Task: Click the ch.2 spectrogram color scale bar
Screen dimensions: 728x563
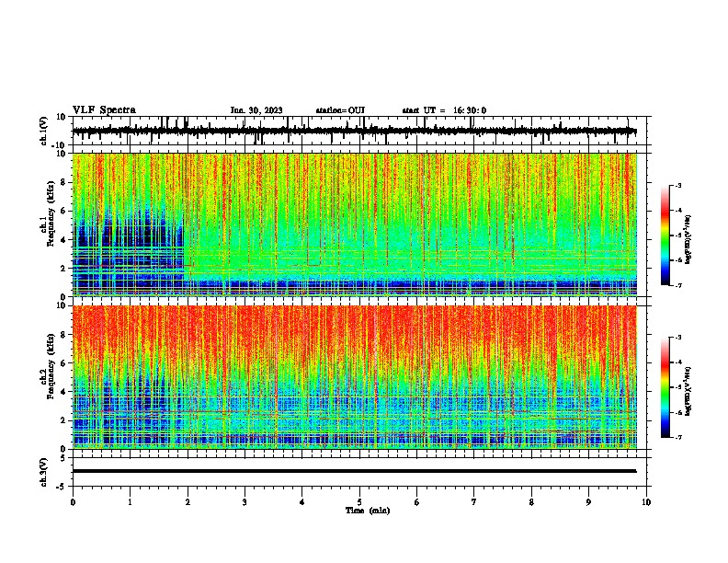Action: pos(665,387)
